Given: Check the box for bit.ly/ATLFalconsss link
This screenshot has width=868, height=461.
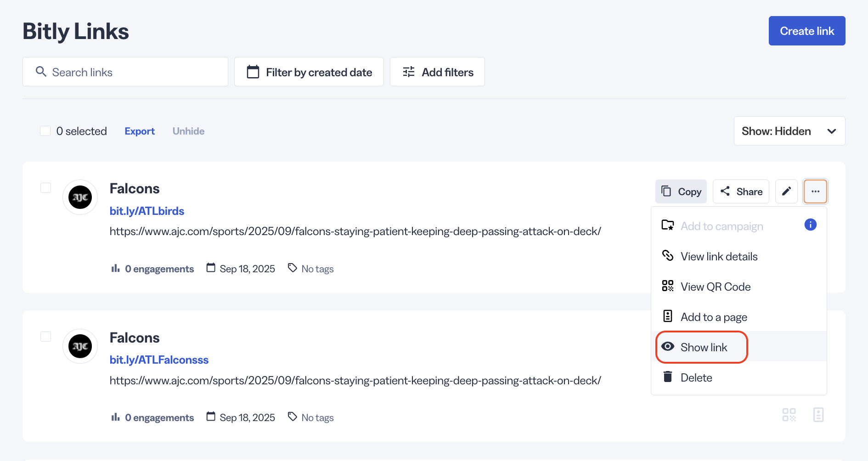Looking at the screenshot, I should pyautogui.click(x=46, y=337).
